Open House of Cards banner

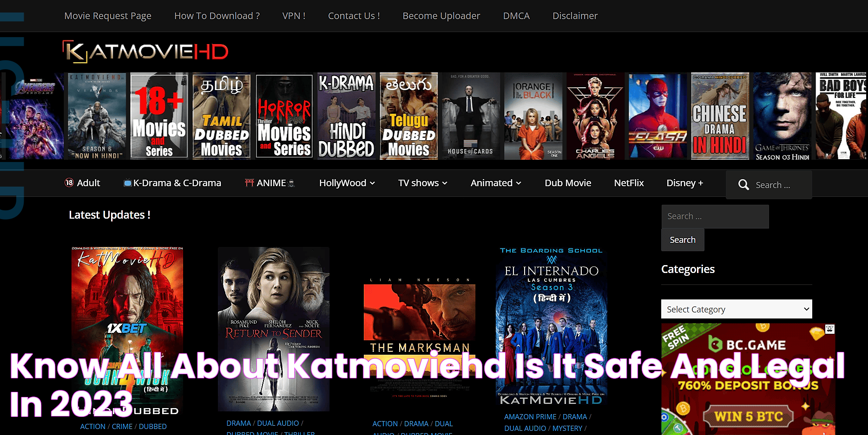pos(470,116)
